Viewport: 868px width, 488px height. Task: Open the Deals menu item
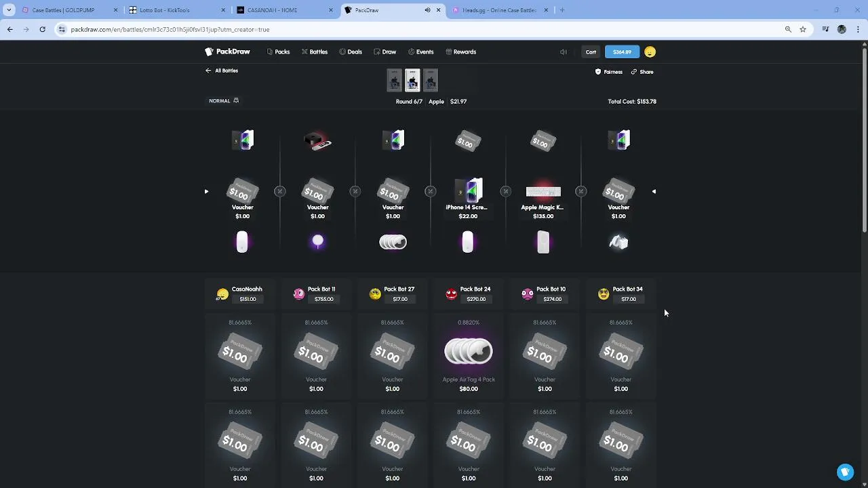(x=351, y=52)
